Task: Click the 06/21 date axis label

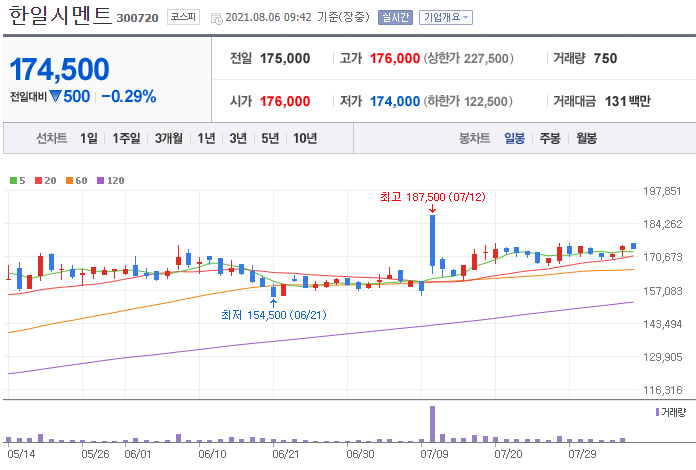Action: [x=285, y=454]
